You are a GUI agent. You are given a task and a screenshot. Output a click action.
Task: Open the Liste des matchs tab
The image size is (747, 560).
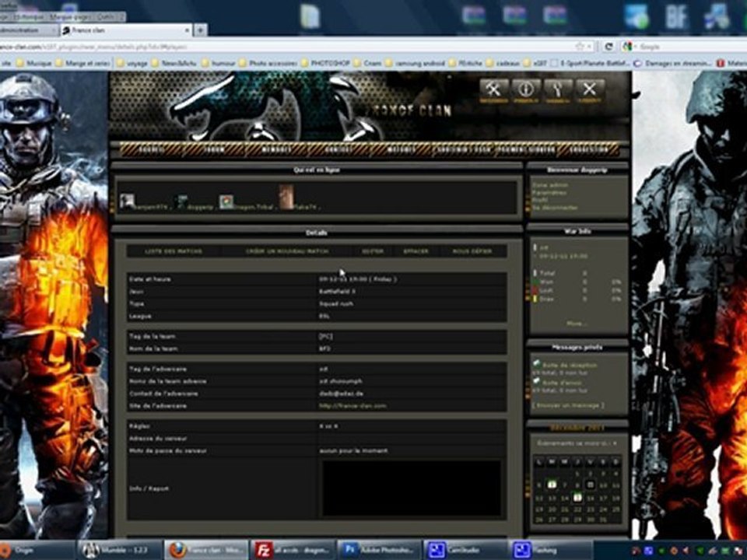coord(174,251)
